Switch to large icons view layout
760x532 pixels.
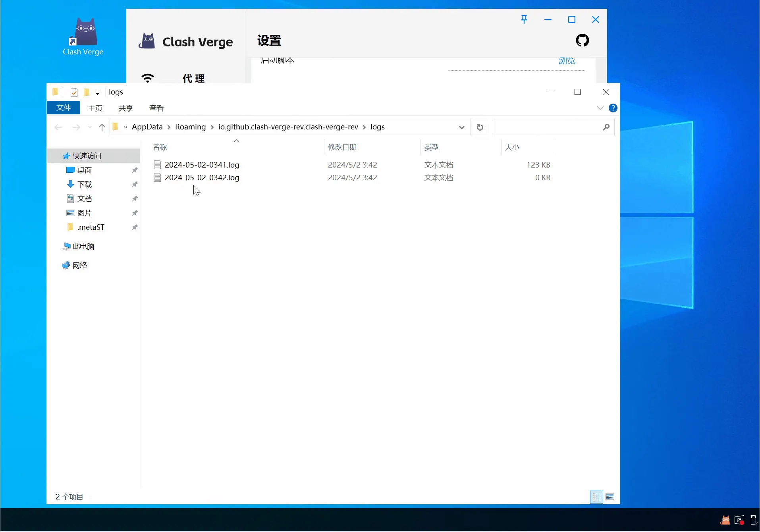610,497
